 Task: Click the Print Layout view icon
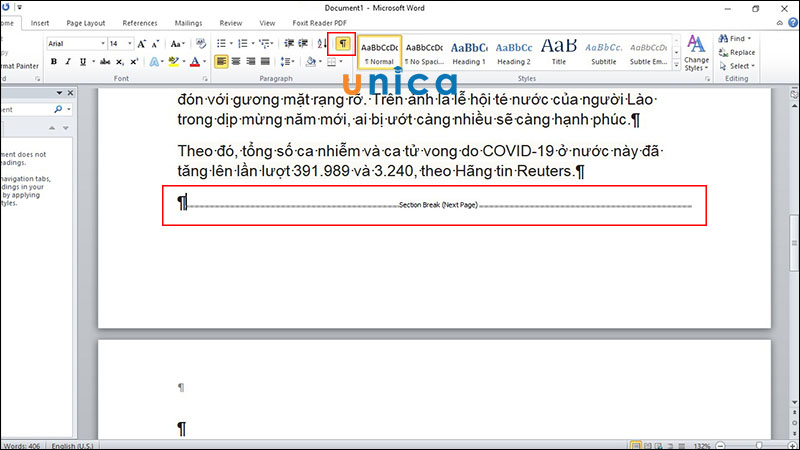pos(636,446)
